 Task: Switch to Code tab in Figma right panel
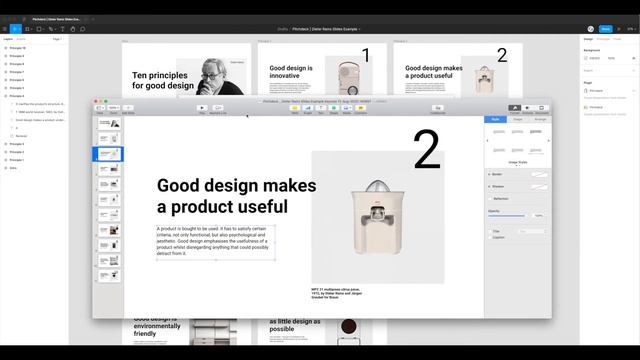tap(617, 39)
